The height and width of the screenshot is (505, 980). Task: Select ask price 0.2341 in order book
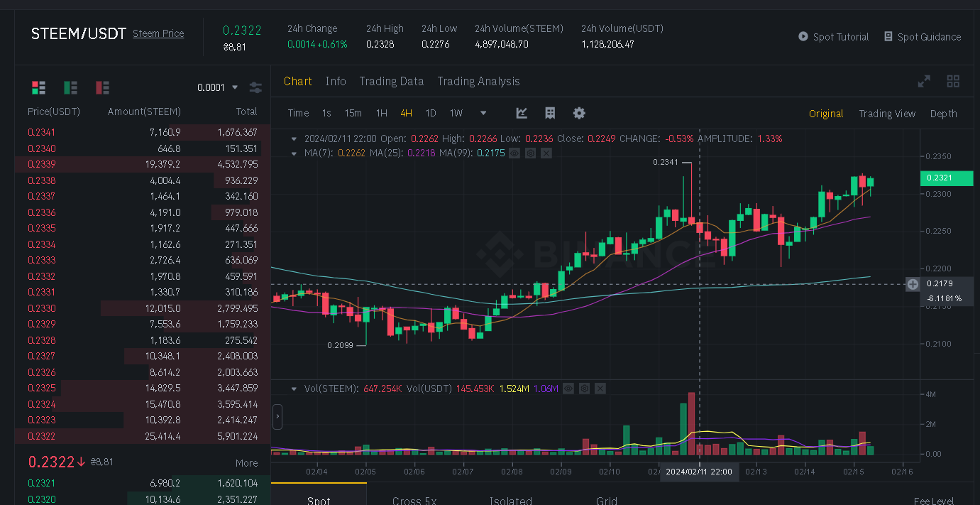[41, 132]
